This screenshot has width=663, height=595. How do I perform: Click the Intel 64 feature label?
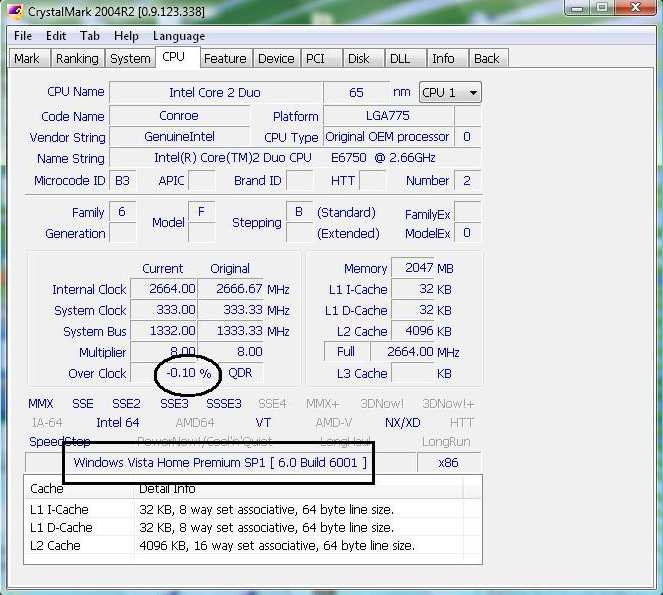[118, 422]
